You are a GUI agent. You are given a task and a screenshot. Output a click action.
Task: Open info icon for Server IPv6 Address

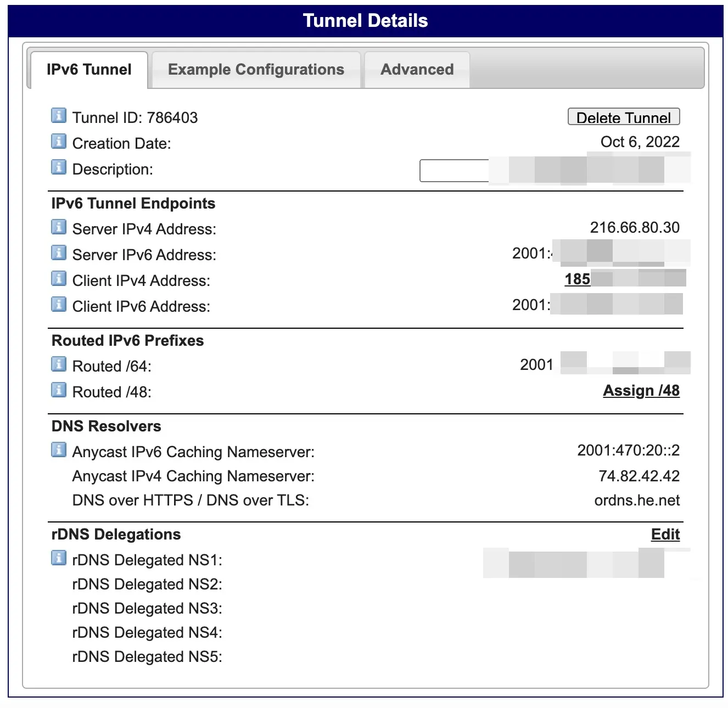coord(59,253)
